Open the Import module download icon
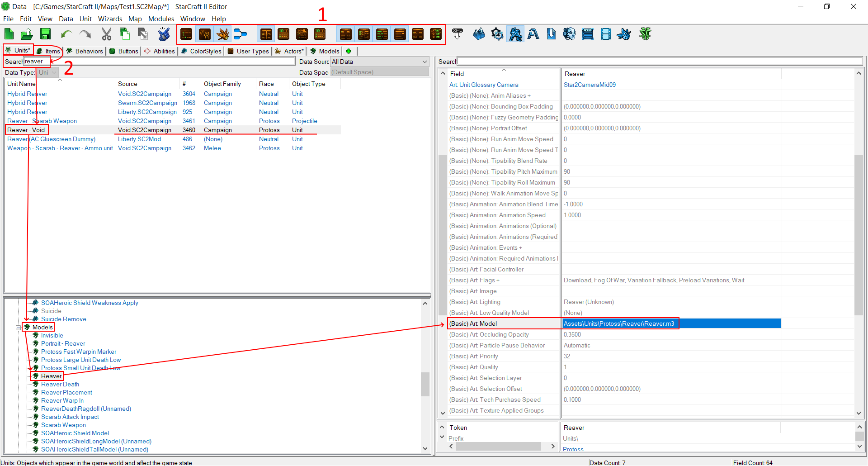The width and height of the screenshot is (868, 466). (x=552, y=34)
